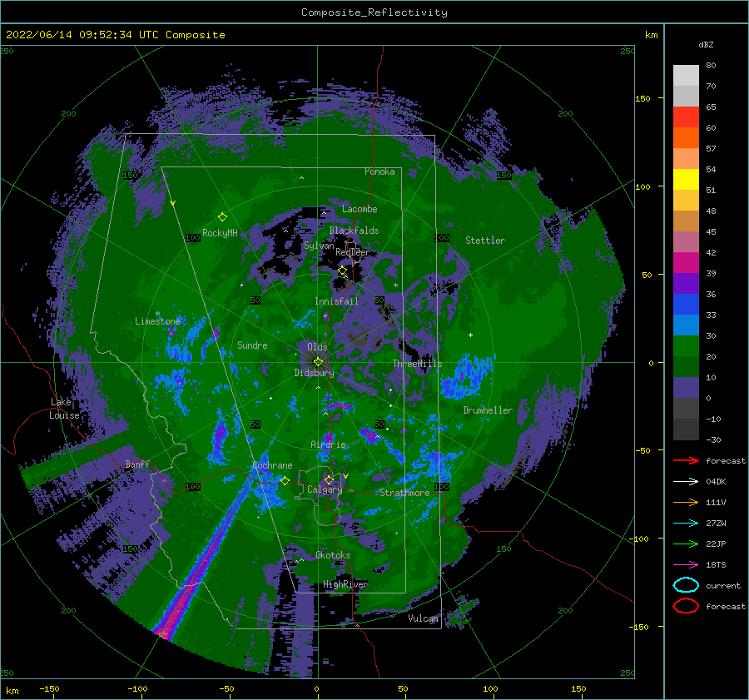The width and height of the screenshot is (749, 700).
Task: Click the Drumheller label
Action: click(488, 410)
